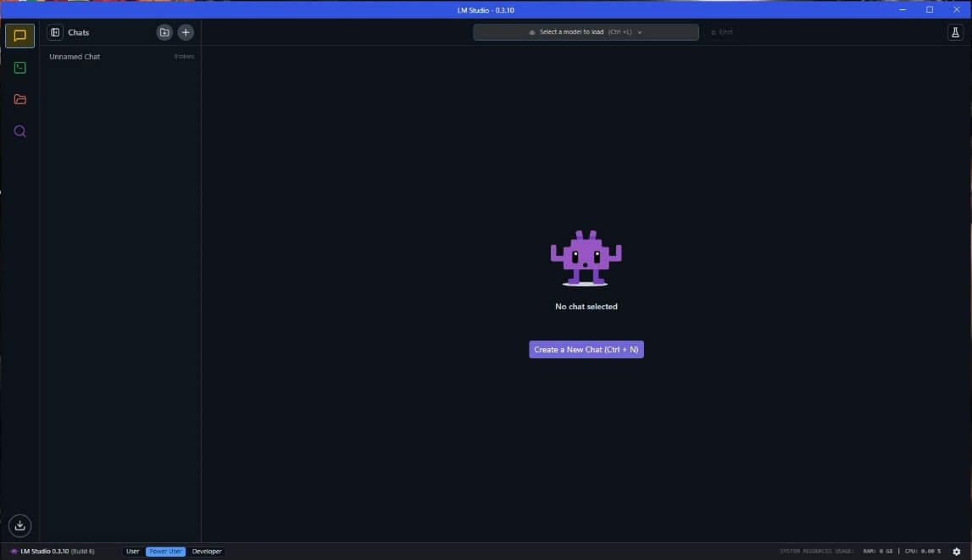Open the Developer terminal sidebar icon
The image size is (972, 560).
pos(19,68)
